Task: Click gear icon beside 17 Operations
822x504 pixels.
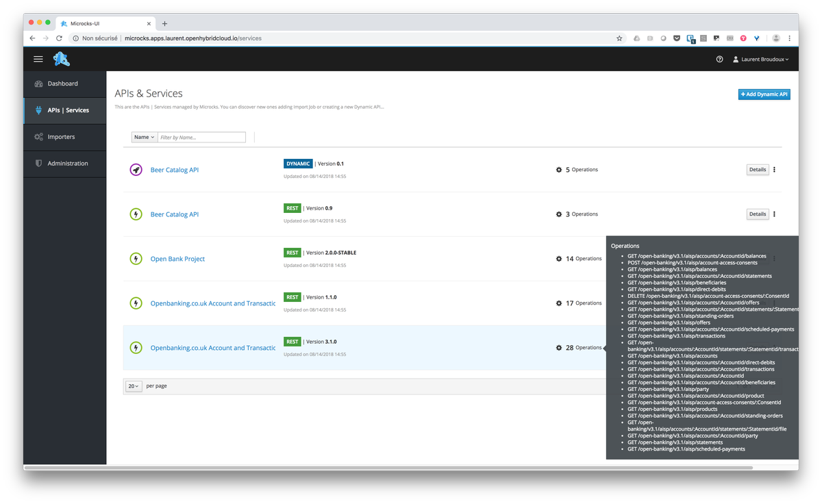Action: [559, 303]
